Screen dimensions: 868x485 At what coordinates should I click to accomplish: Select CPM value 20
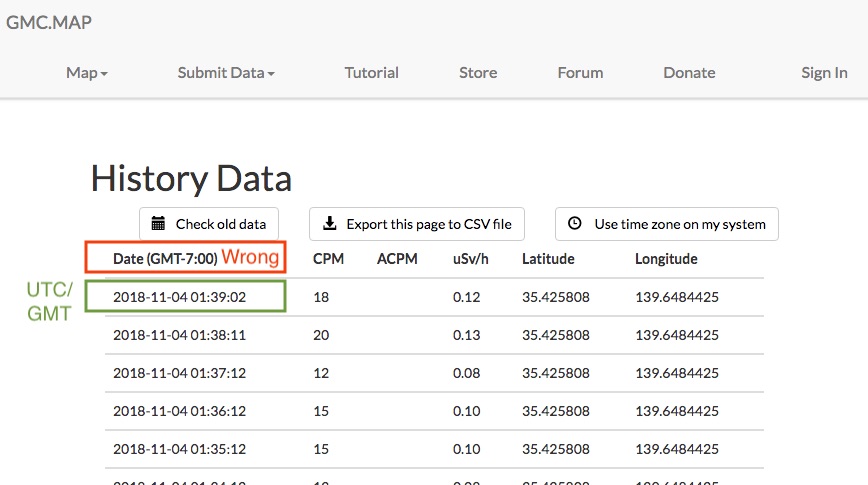321,335
